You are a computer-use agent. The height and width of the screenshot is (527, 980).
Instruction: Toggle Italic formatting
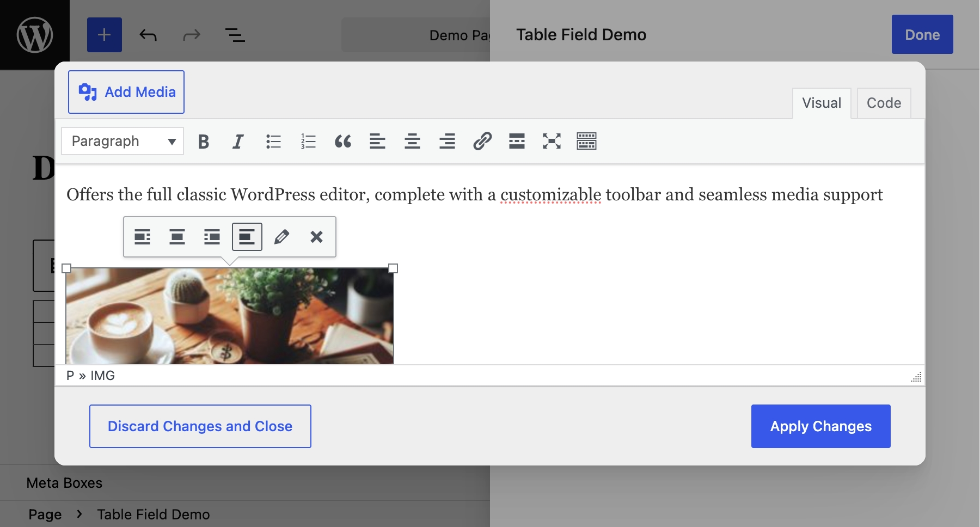[238, 142]
